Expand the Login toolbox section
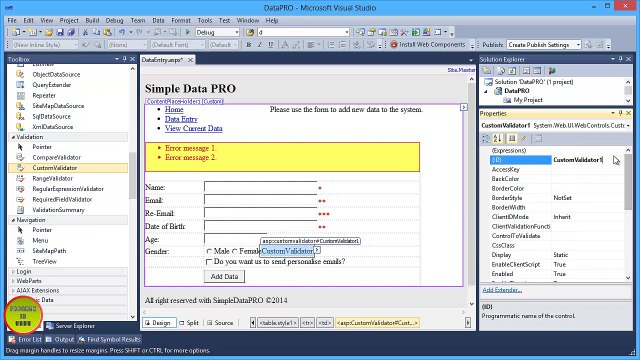640x360 pixels. pyautogui.click(x=13, y=271)
